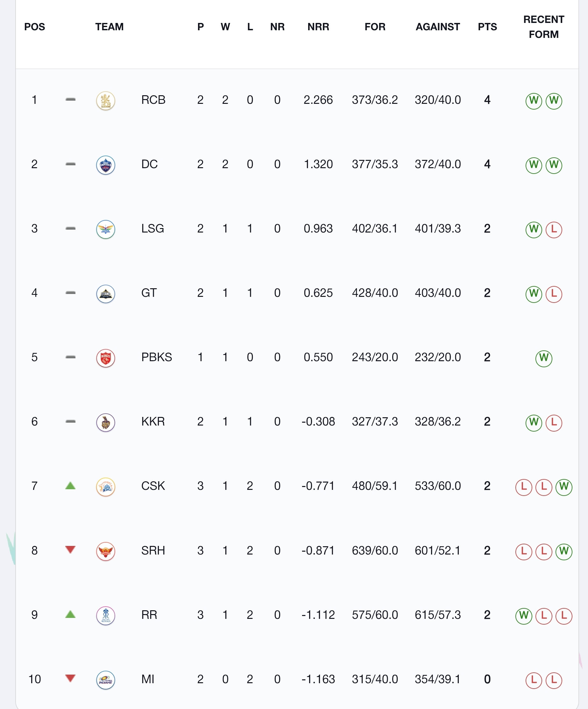The height and width of the screenshot is (709, 588).
Task: Click SRH's red down position arrow
Action: click(x=70, y=550)
